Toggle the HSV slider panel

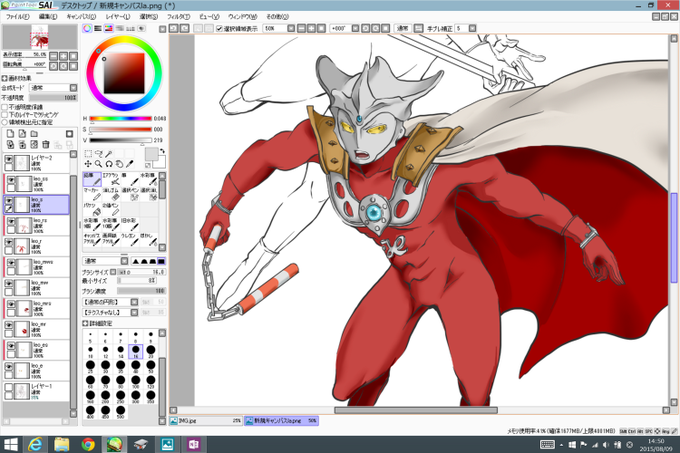pos(108,29)
